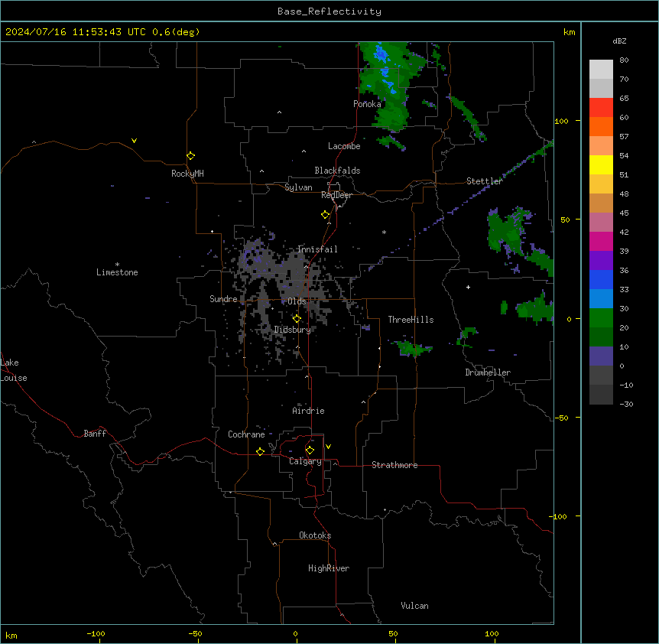Image resolution: width=659 pixels, height=644 pixels.
Task: Click the Stettler label
Action: coord(485,181)
